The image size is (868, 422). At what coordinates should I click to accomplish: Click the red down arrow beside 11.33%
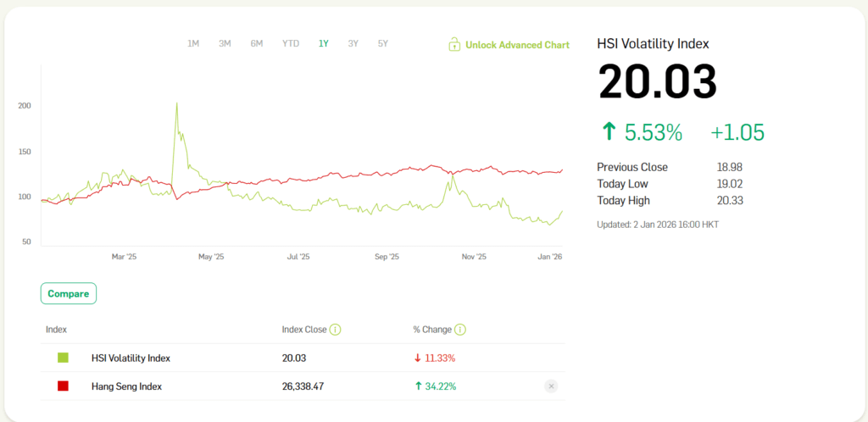point(417,358)
